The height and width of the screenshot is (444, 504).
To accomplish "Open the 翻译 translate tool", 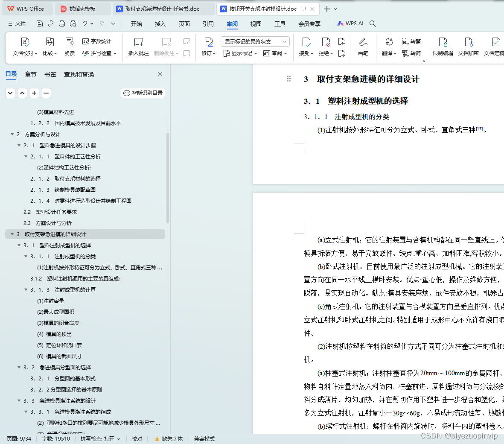I will coord(389,47).
